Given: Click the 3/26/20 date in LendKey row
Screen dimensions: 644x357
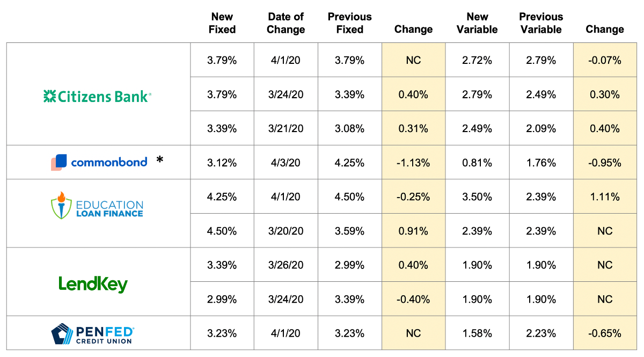Looking at the screenshot, I should [x=286, y=265].
